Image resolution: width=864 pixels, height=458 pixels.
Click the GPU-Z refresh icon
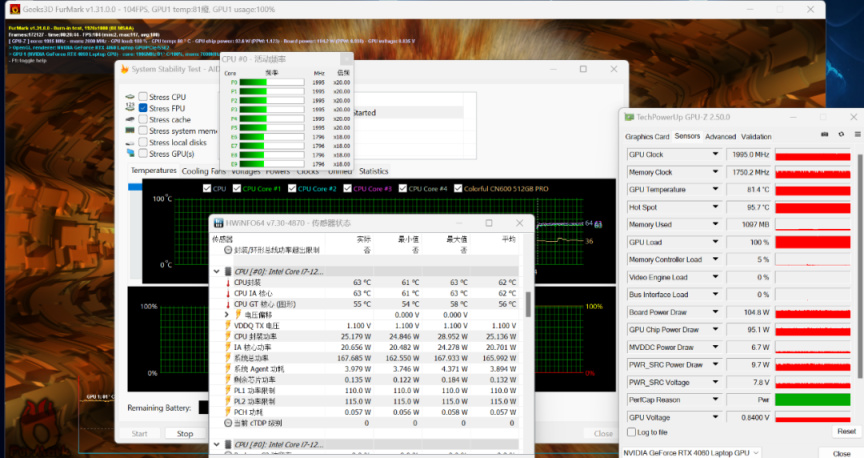coord(841,134)
